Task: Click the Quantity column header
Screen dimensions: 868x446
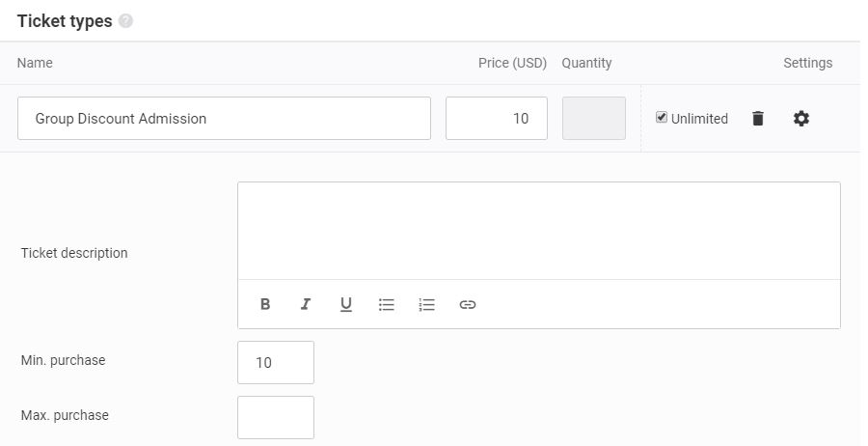Action: (586, 63)
